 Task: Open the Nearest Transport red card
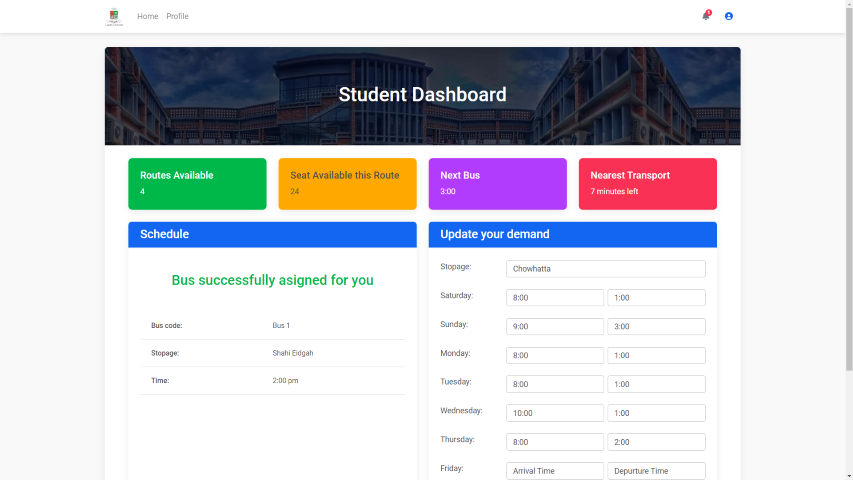coord(648,184)
